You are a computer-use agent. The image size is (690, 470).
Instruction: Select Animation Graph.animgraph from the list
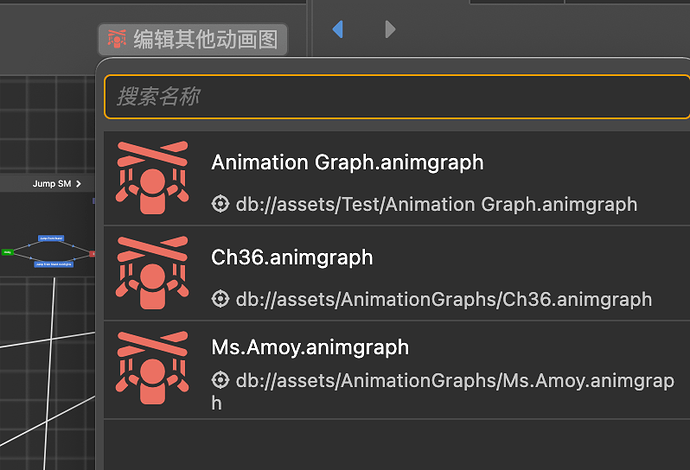click(x=347, y=162)
